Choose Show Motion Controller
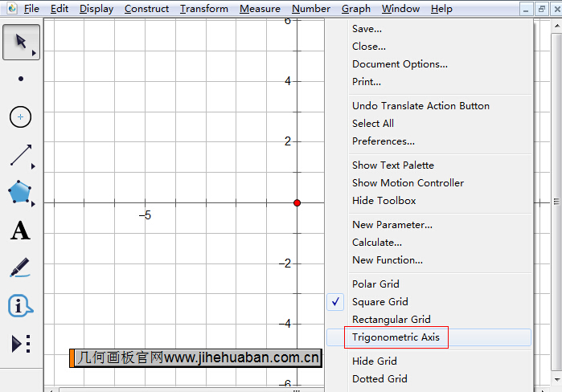This screenshot has width=562, height=392. coord(429,183)
